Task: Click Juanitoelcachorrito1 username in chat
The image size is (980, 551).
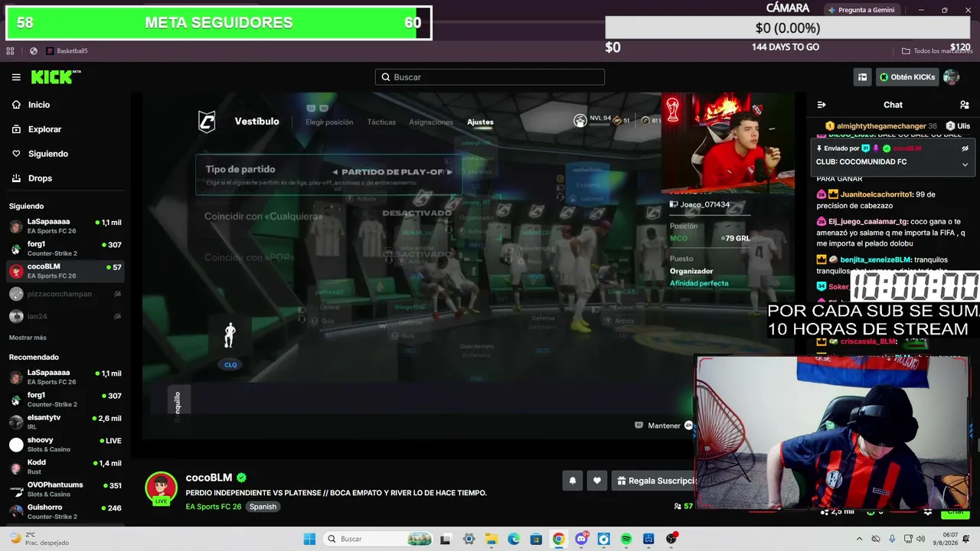Action: pyautogui.click(x=877, y=194)
